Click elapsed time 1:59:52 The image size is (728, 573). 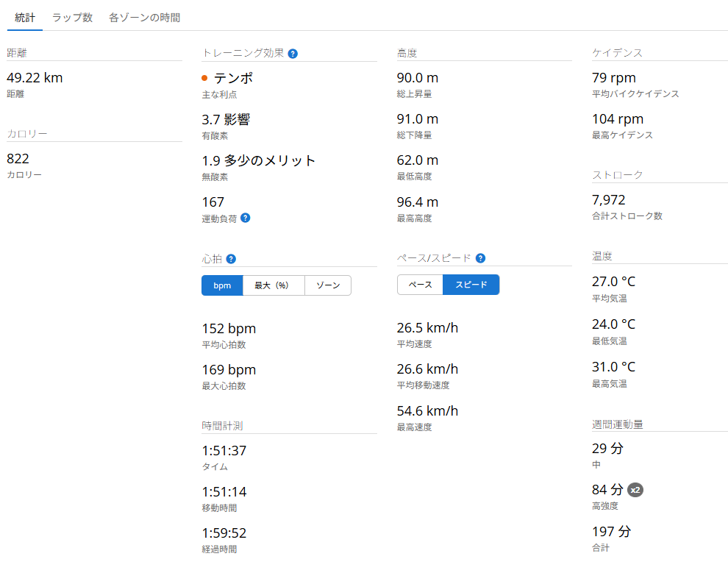point(224,533)
